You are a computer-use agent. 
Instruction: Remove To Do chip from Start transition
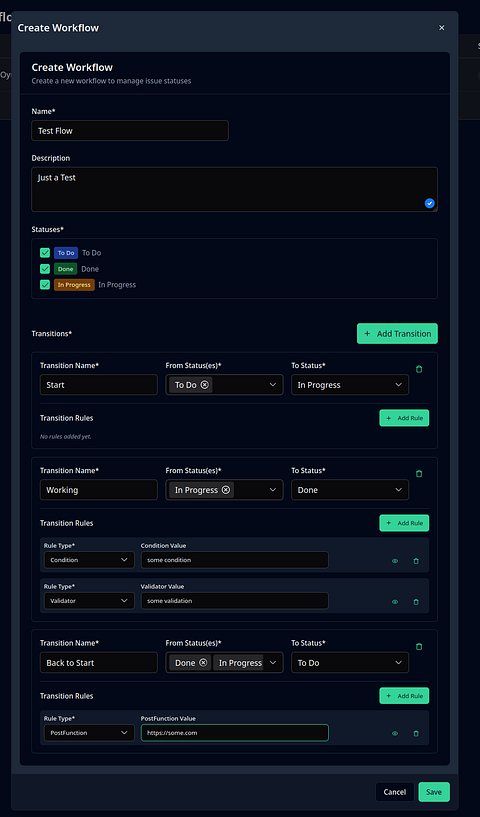pyautogui.click(x=205, y=385)
